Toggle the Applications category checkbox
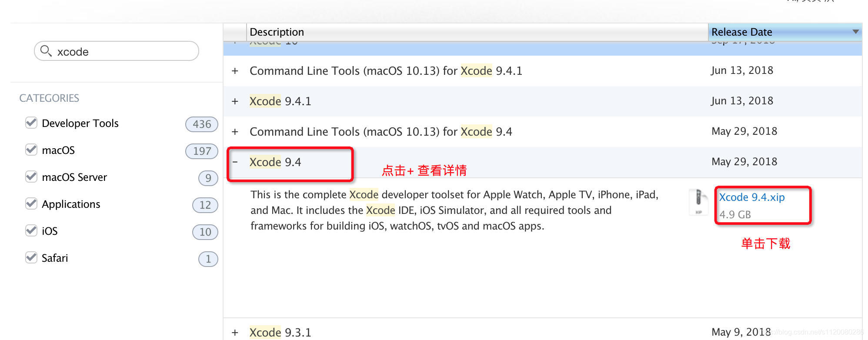This screenshot has width=868, height=340. tap(31, 204)
